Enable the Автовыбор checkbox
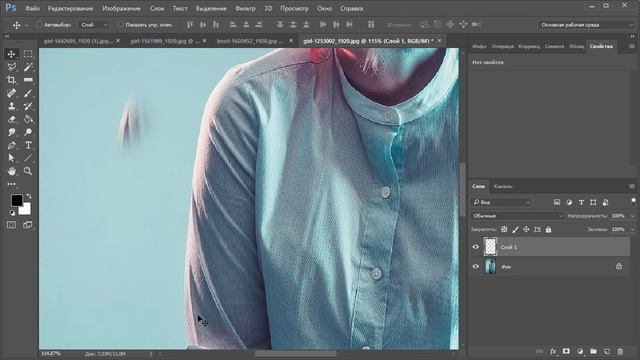 [x=40, y=25]
